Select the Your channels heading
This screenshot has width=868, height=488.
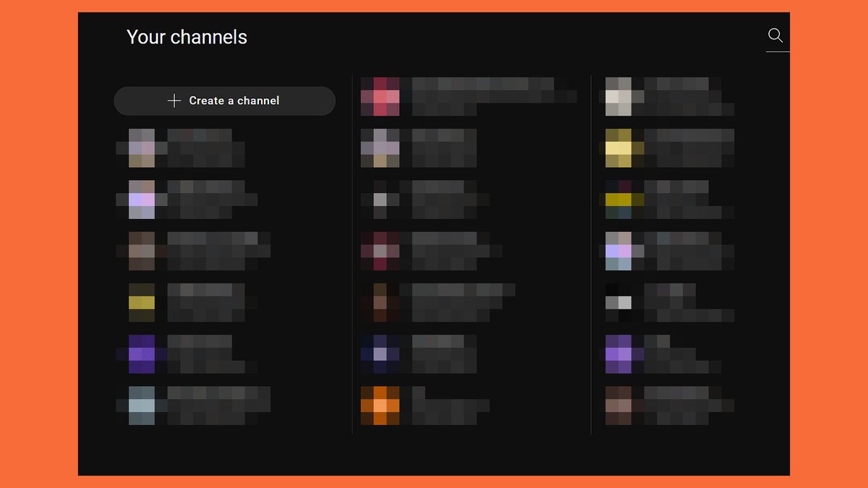click(x=187, y=37)
